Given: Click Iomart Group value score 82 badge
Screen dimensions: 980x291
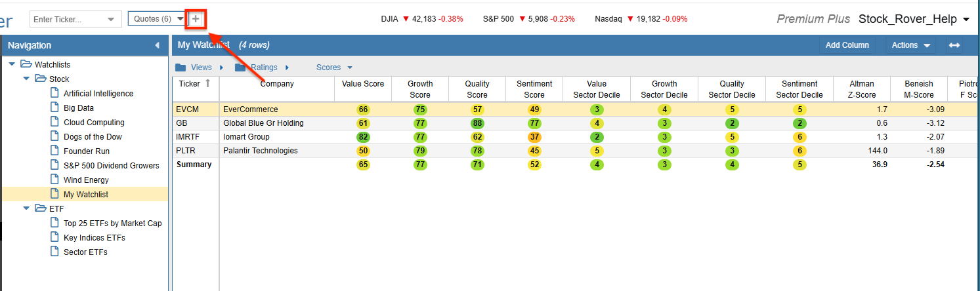Looking at the screenshot, I should click(363, 137).
